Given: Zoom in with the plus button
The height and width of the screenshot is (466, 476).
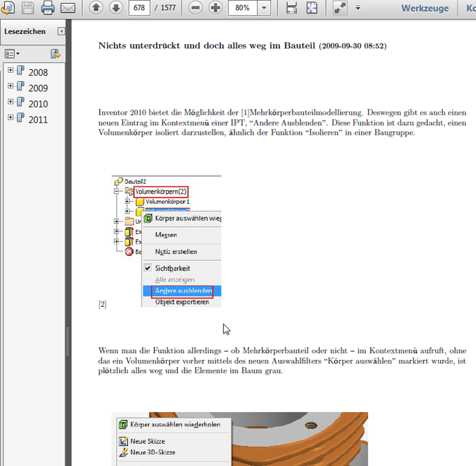Looking at the screenshot, I should pyautogui.click(x=216, y=7).
